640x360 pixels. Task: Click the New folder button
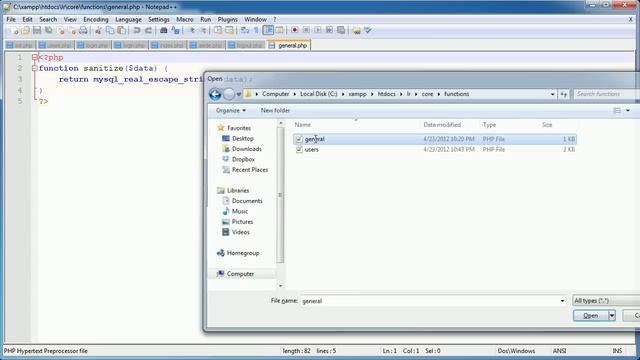point(276,111)
